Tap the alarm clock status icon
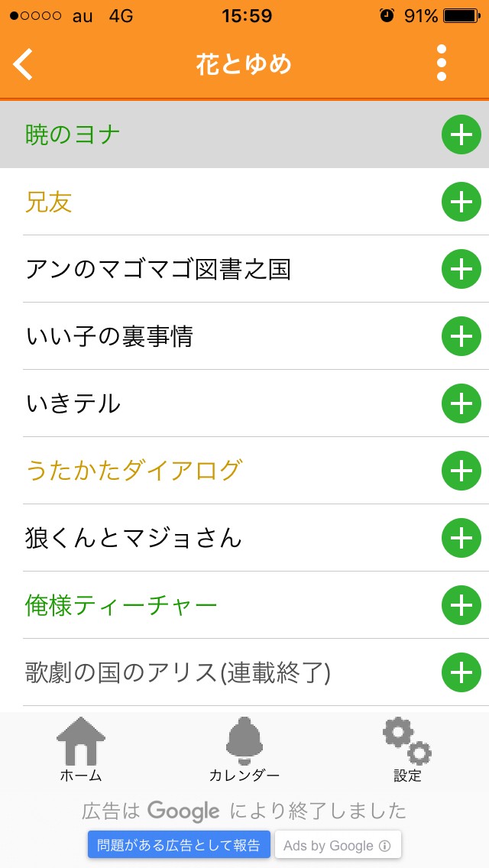This screenshot has height=868, width=489. [387, 16]
